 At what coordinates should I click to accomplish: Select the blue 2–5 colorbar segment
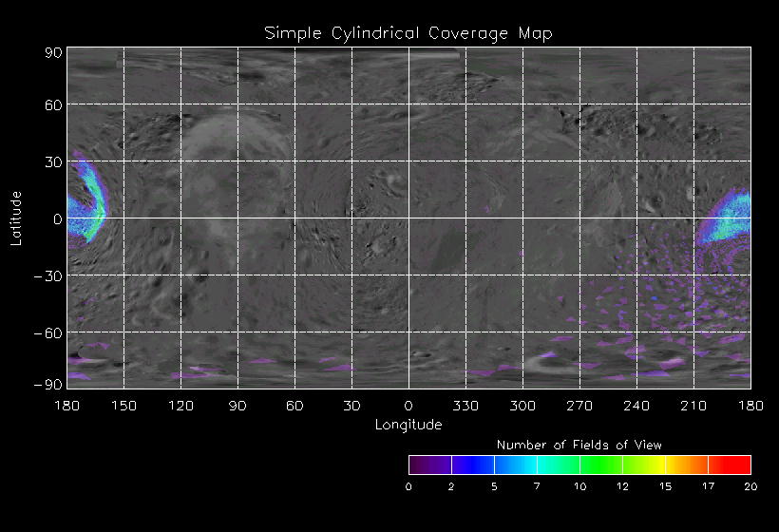(473, 465)
